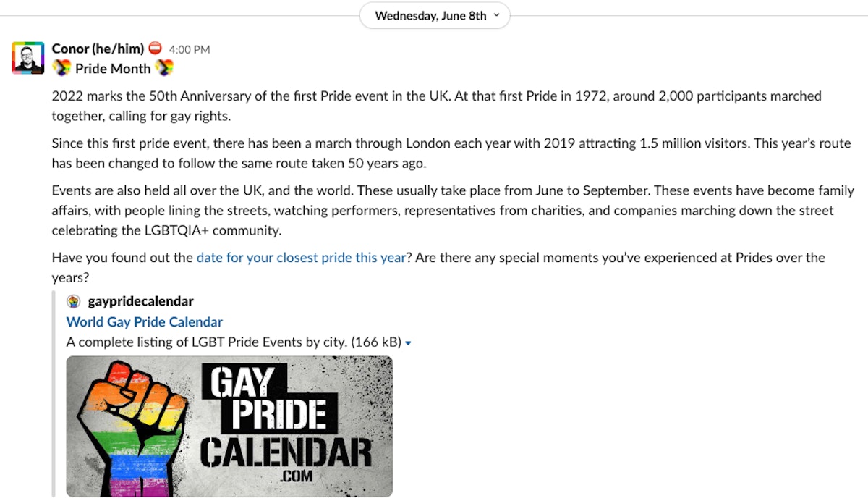Click the pride flag emoji after Pride Month
This screenshot has height=501, width=868.
click(x=165, y=69)
